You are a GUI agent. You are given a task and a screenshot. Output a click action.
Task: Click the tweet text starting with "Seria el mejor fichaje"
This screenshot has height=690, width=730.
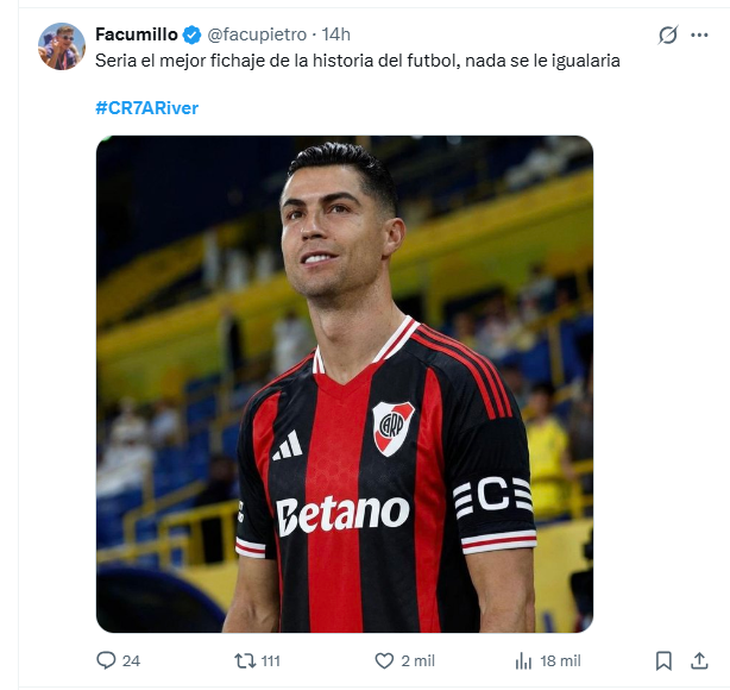coord(357,61)
